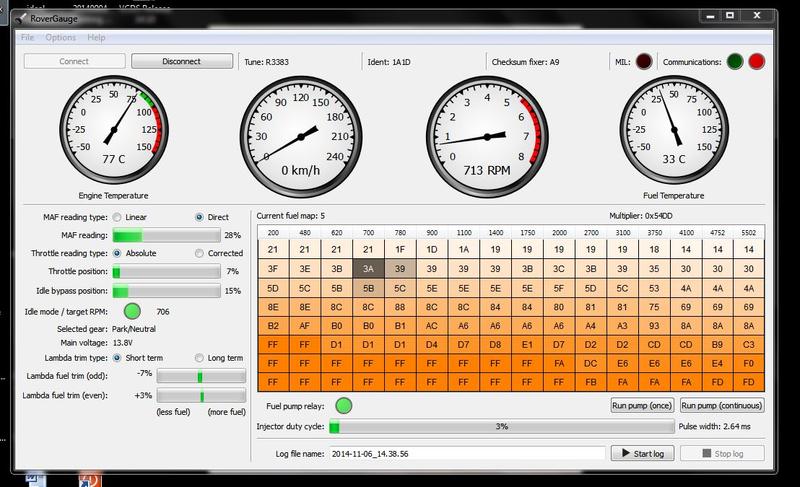Select Linear MAF reading type
This screenshot has width=800, height=487.
tap(118, 217)
